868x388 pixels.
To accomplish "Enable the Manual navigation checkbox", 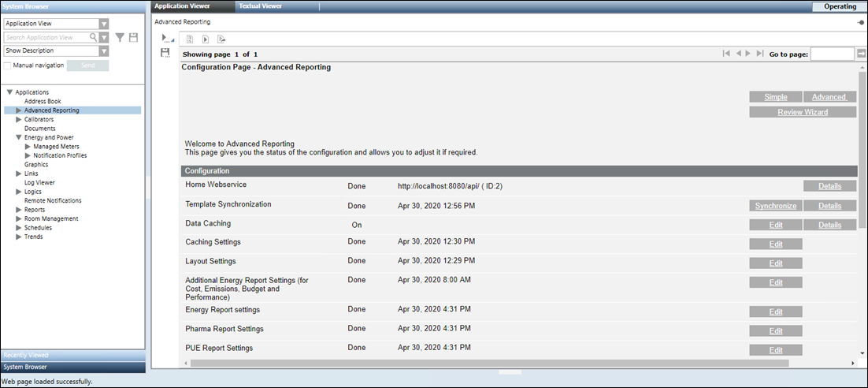I will pyautogui.click(x=8, y=65).
